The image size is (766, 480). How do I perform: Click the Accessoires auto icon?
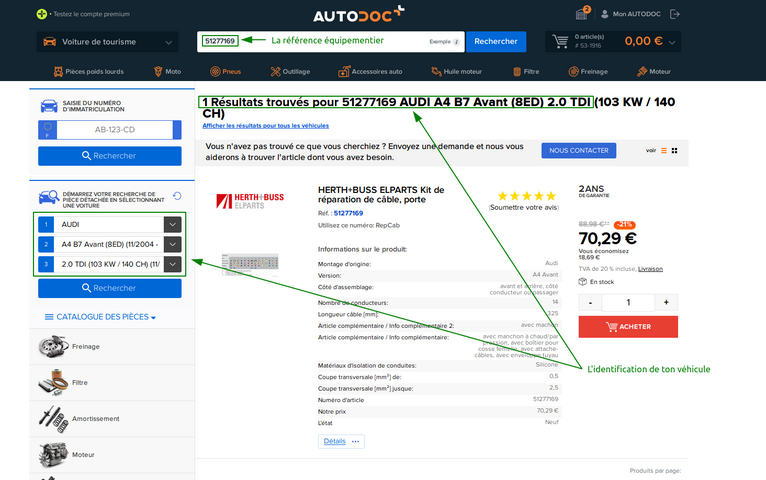[344, 71]
